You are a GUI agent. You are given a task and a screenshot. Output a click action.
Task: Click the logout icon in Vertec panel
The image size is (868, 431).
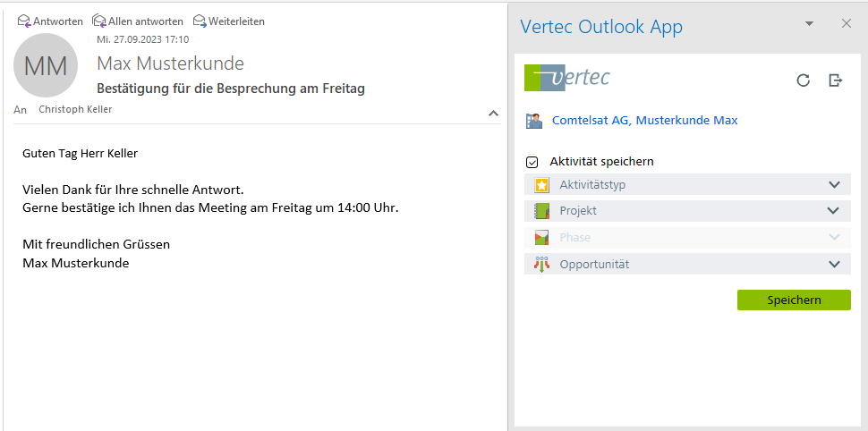tap(836, 80)
